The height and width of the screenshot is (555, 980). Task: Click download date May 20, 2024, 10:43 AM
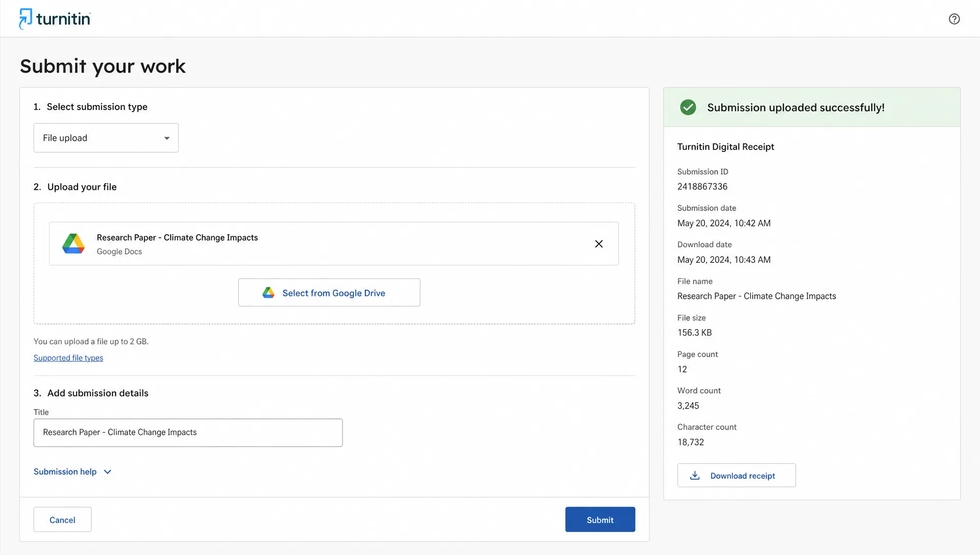pyautogui.click(x=724, y=260)
